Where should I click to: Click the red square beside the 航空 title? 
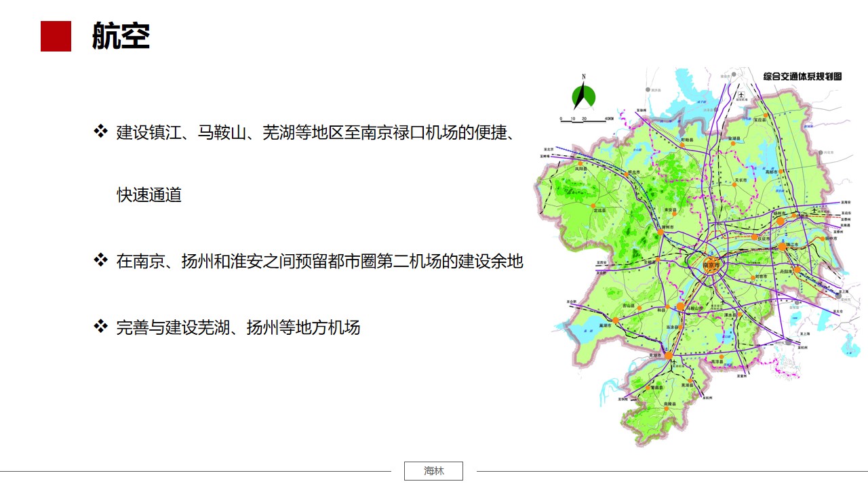(x=56, y=36)
